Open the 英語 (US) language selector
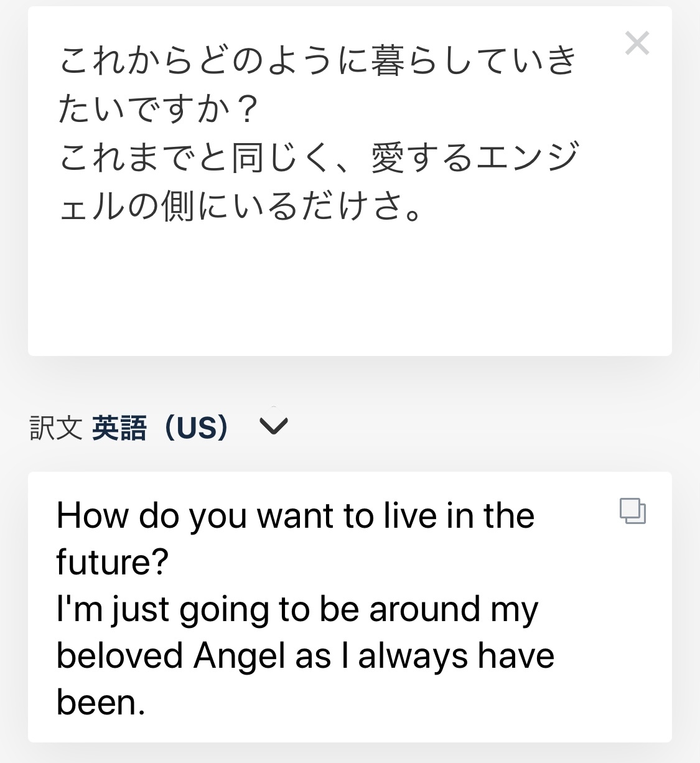 click(161, 428)
